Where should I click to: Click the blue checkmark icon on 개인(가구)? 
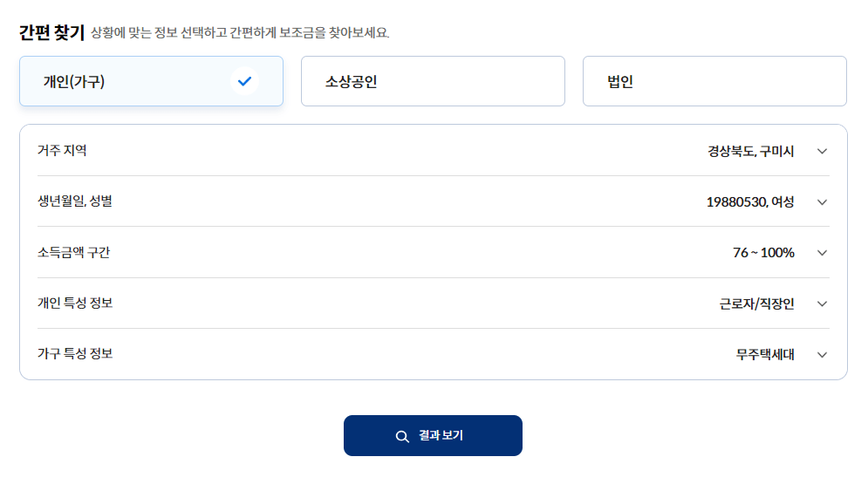tap(244, 81)
